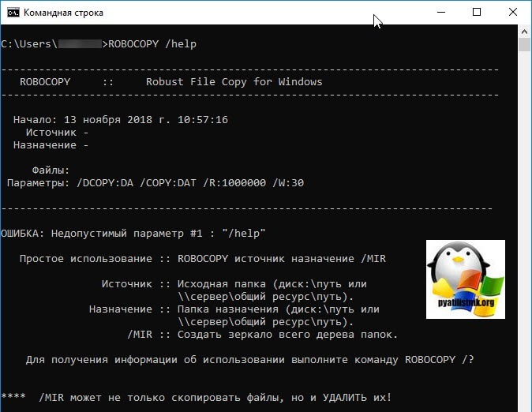Click the 'Начало: 13 ноября 2018 г.' line
This screenshot has width=532, height=412.
pos(121,120)
